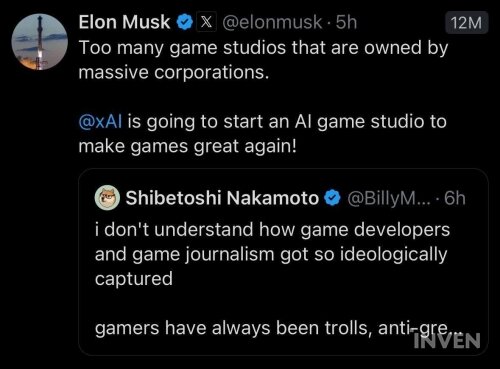
Task: Click the quoted tweet's 6h timestamp
Action: pos(455,198)
